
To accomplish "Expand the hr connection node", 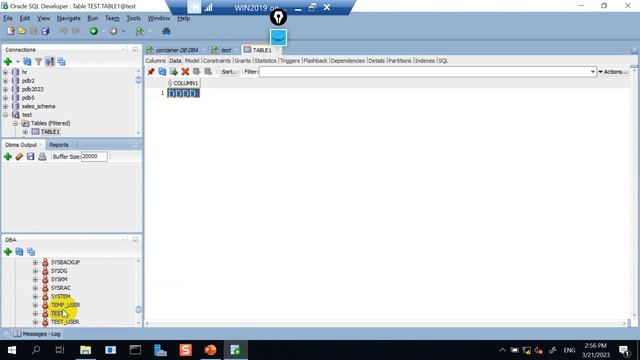I will point(5,72).
